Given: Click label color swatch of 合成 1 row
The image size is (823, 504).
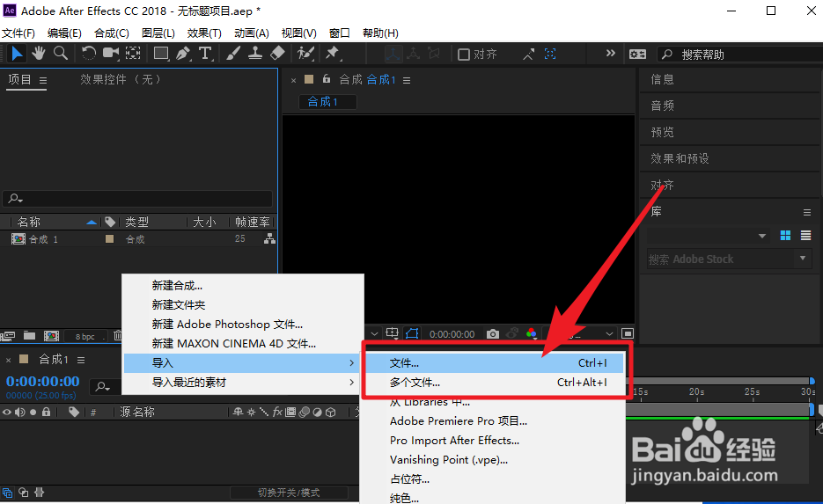Looking at the screenshot, I should pyautogui.click(x=110, y=238).
